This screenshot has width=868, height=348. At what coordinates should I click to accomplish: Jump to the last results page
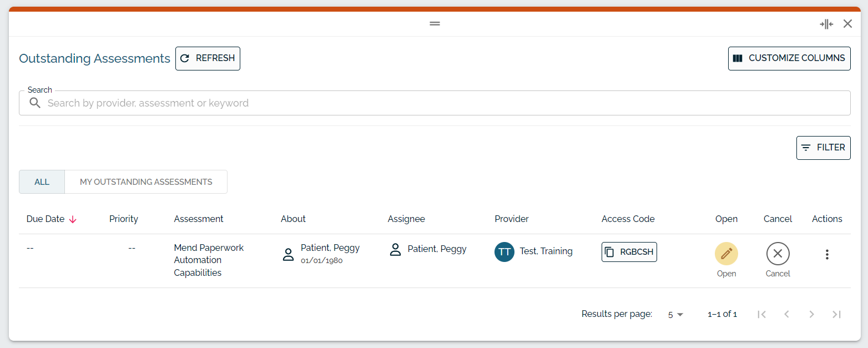pyautogui.click(x=836, y=314)
